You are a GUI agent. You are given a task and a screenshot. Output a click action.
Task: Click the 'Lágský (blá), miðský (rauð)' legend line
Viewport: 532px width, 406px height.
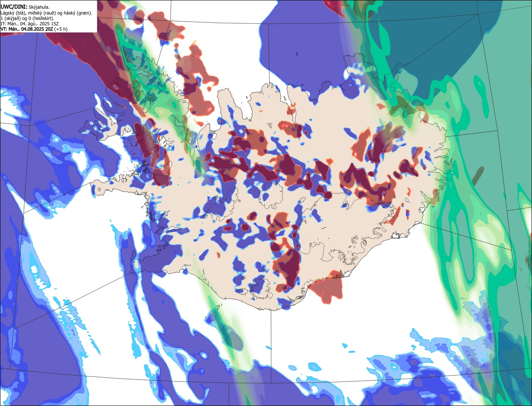[x=47, y=13]
